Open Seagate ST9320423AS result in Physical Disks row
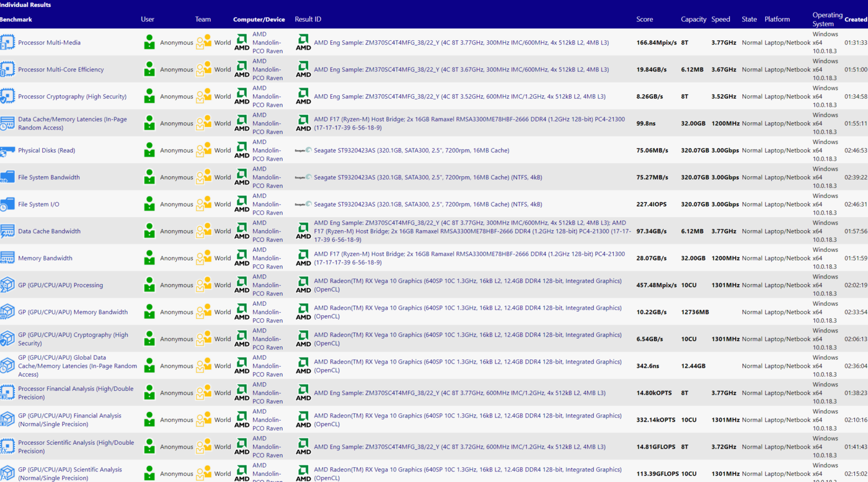This screenshot has width=868, height=482. click(x=411, y=151)
